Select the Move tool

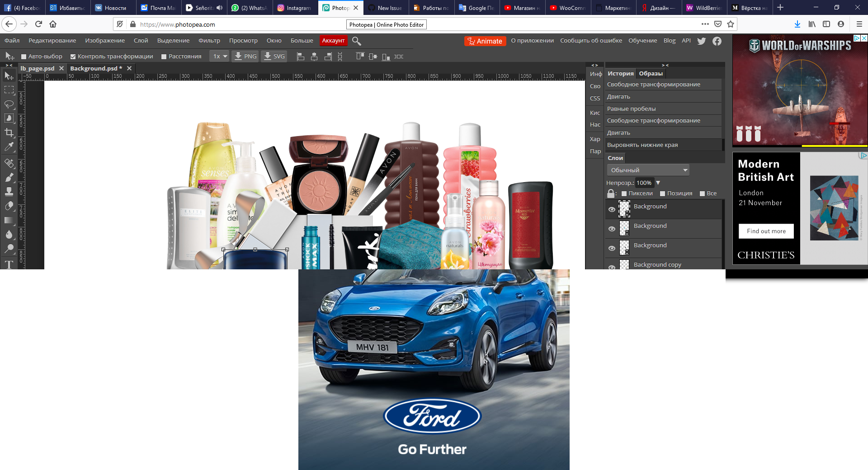9,76
